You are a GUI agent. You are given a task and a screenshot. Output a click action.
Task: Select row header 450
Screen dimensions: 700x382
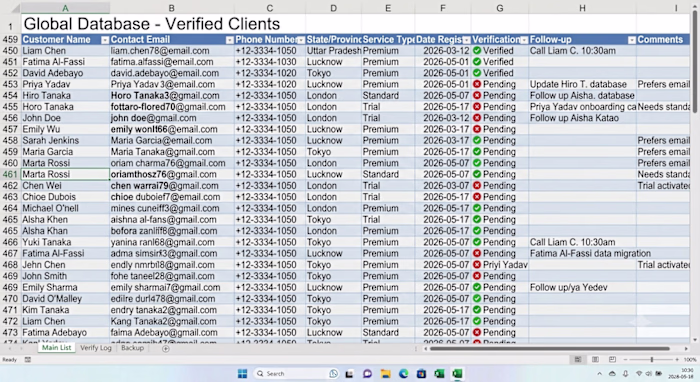click(10, 51)
